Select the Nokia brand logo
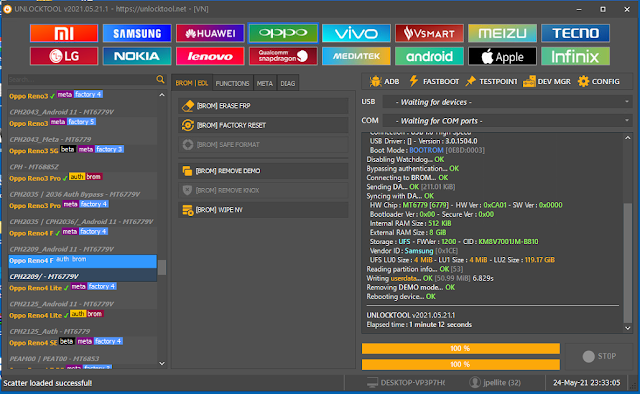The image size is (640, 394). pyautogui.click(x=137, y=56)
